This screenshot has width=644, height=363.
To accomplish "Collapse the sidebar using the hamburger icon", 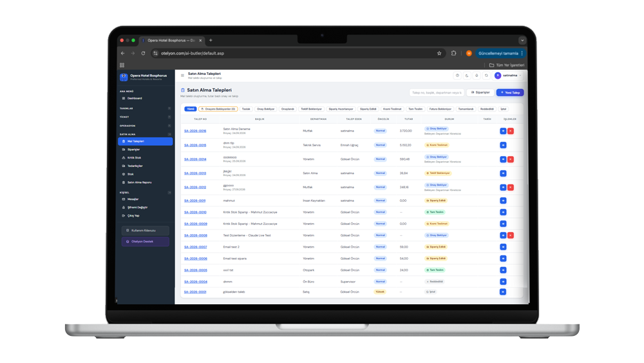I will tap(182, 75).
